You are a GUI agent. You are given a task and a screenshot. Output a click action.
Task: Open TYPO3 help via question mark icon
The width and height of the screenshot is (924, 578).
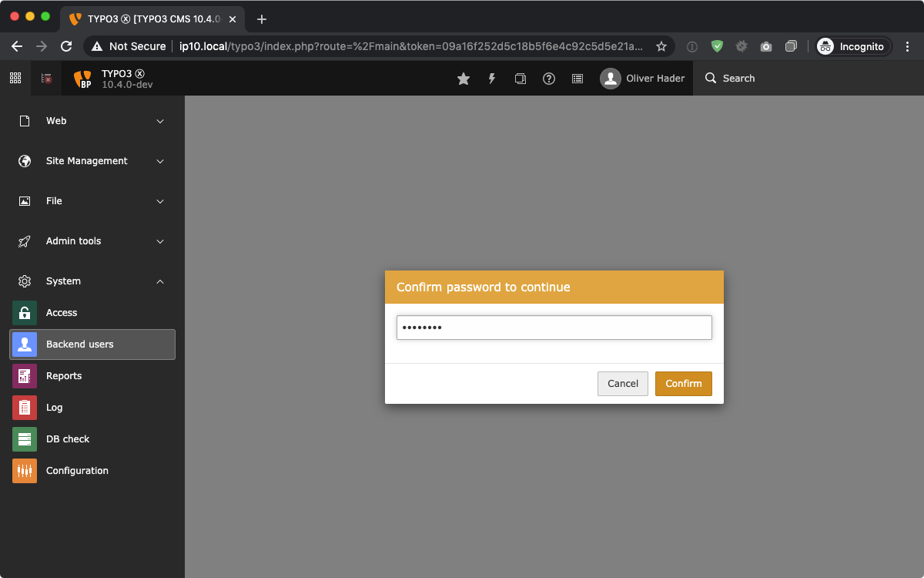(548, 78)
